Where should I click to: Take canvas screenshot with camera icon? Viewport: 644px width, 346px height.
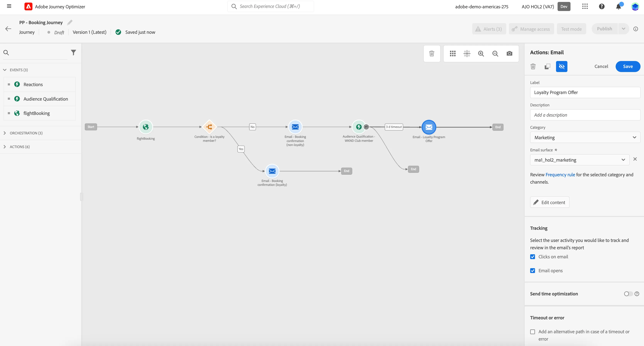click(x=510, y=53)
